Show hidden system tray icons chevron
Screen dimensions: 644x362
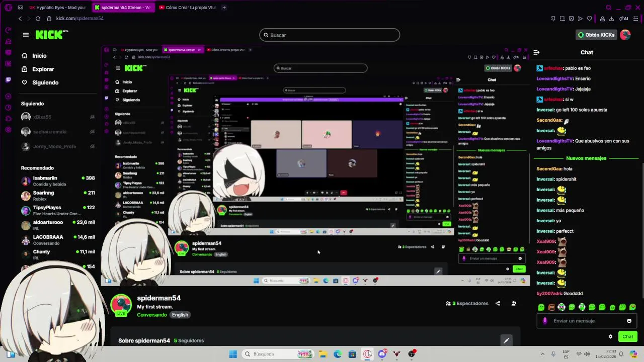(x=542, y=354)
